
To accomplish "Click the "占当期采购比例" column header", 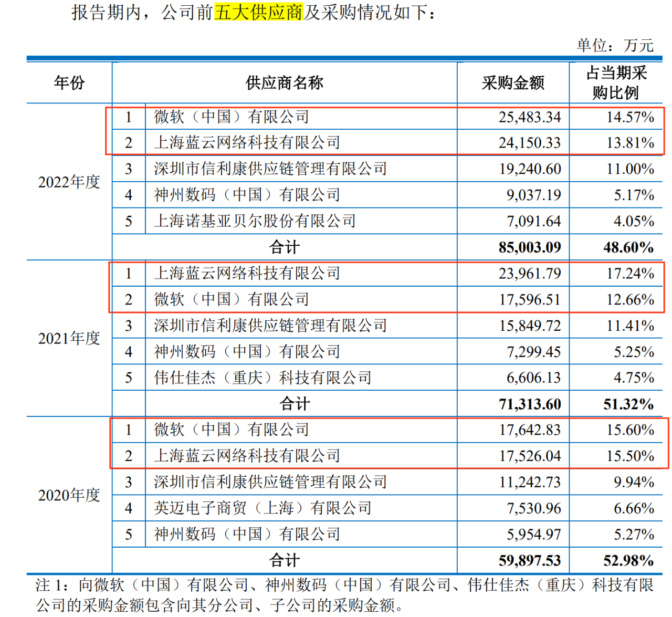I will (616, 82).
